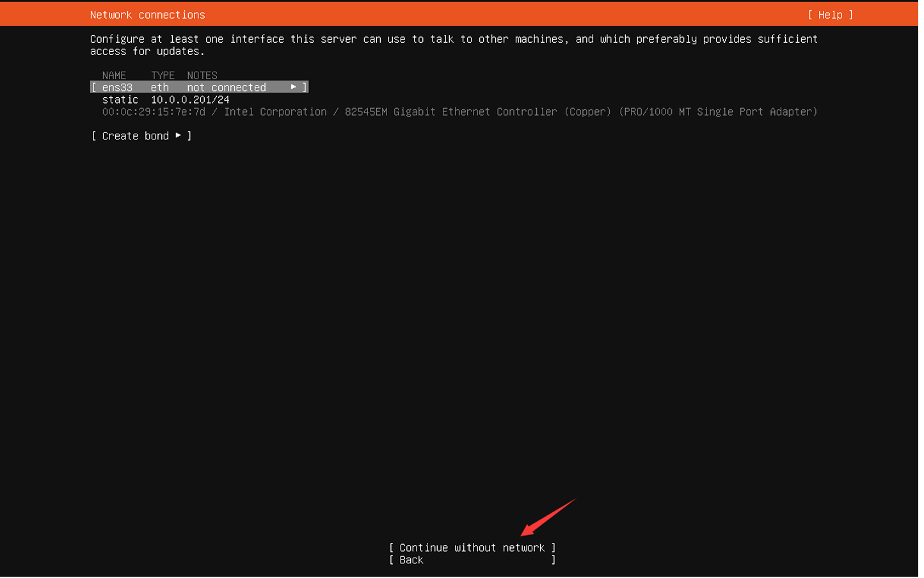Click the TYPE column header
924x578 pixels.
pyautogui.click(x=163, y=75)
